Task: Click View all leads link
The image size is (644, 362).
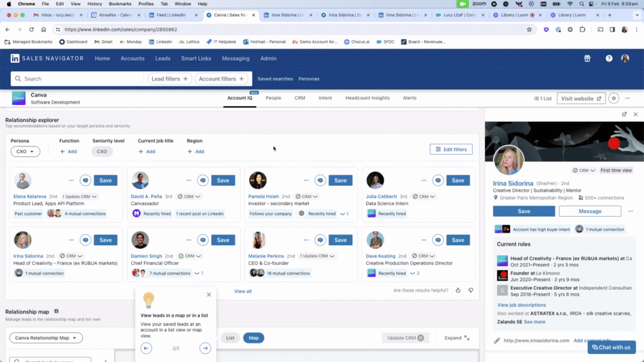Action: pyautogui.click(x=243, y=292)
